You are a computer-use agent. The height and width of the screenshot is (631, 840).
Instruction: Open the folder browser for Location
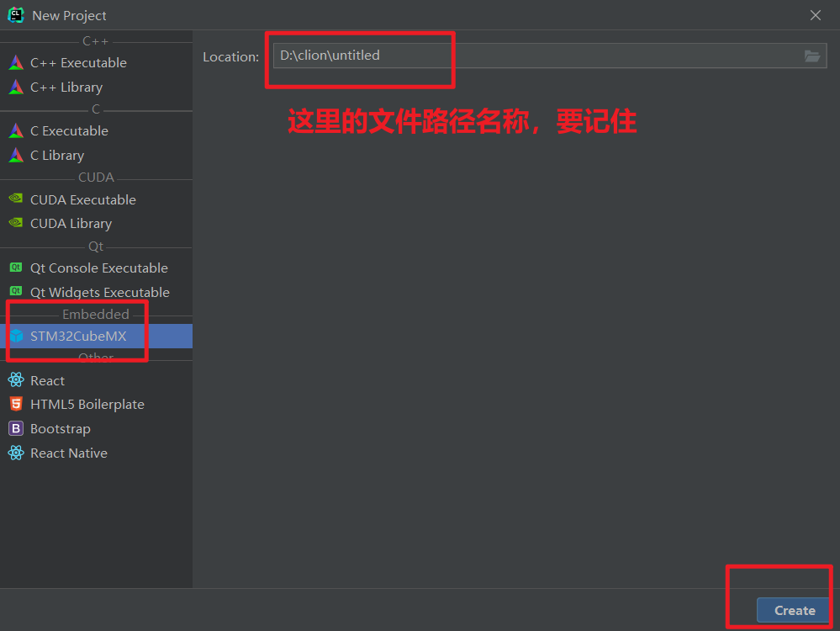(811, 56)
